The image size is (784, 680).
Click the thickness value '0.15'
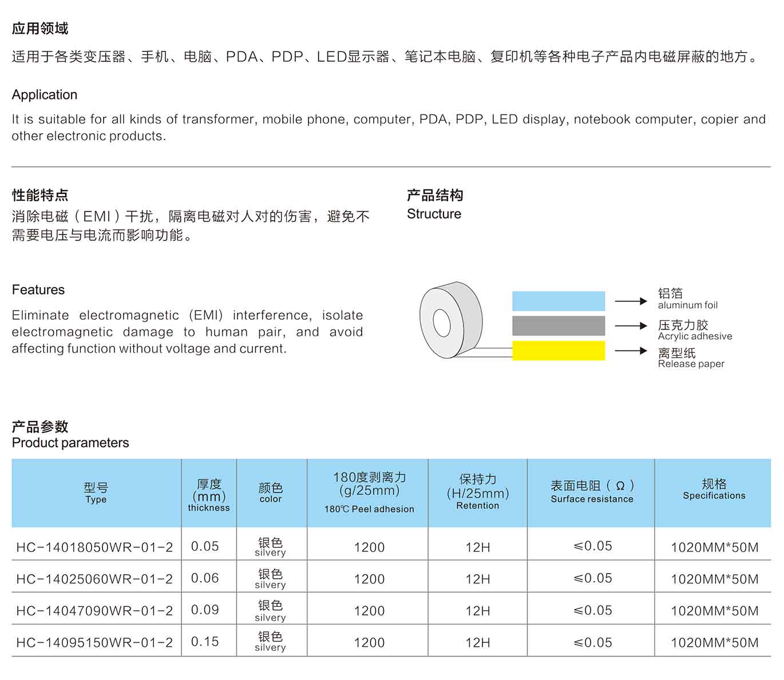[x=205, y=642]
